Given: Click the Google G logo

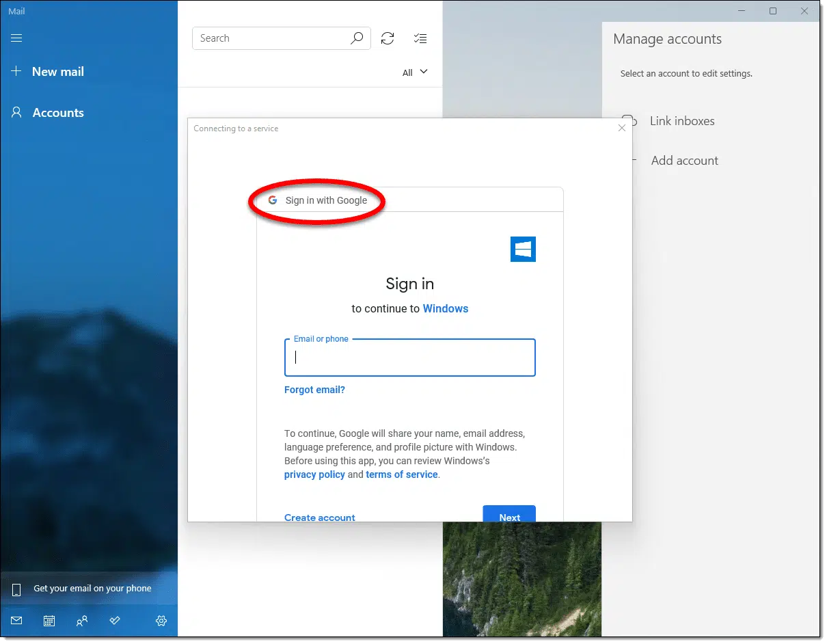Looking at the screenshot, I should pos(273,200).
